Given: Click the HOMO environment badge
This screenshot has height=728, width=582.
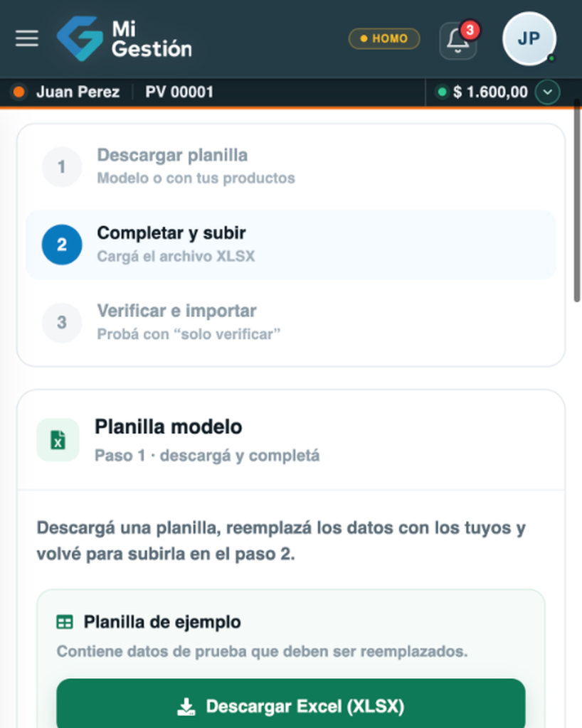Looking at the screenshot, I should 384,38.
